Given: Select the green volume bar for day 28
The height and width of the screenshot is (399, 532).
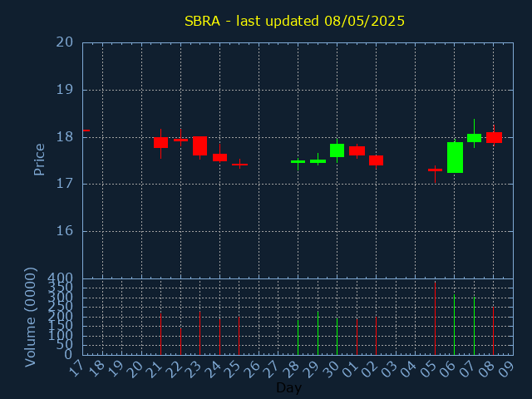Looking at the screenshot, I should (298, 337).
